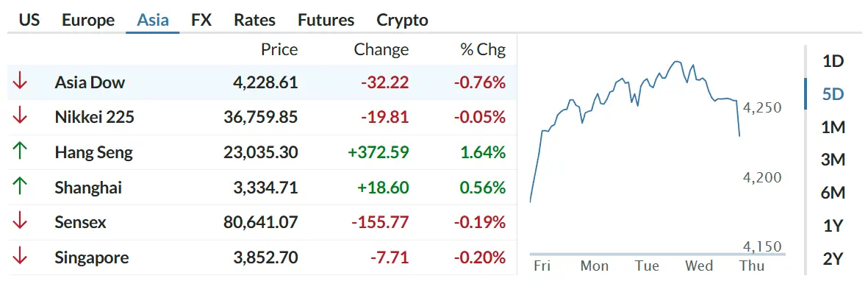This screenshot has height=281, width=868.
Task: Select the 1M chart range
Action: (833, 127)
